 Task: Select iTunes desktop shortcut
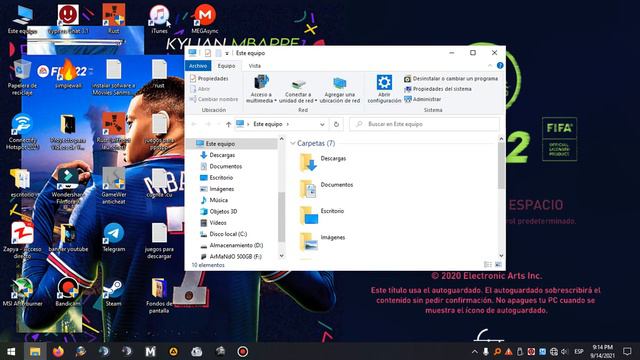[159, 19]
